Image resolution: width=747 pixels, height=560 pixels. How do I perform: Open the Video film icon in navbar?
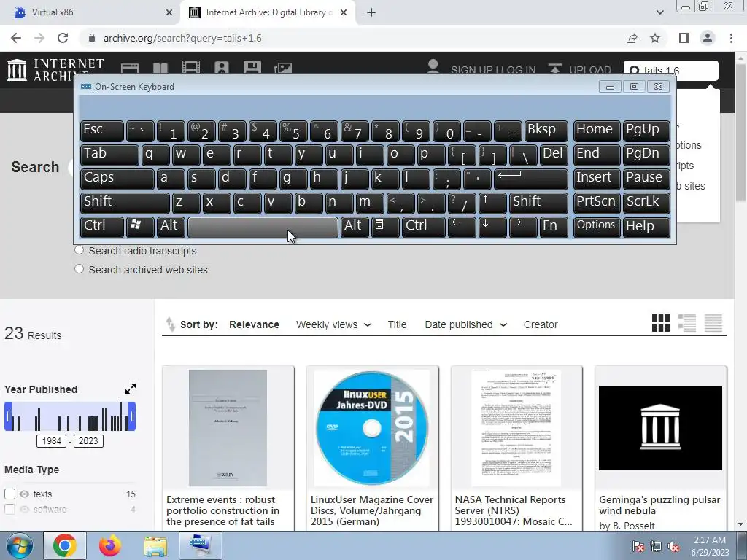point(191,68)
